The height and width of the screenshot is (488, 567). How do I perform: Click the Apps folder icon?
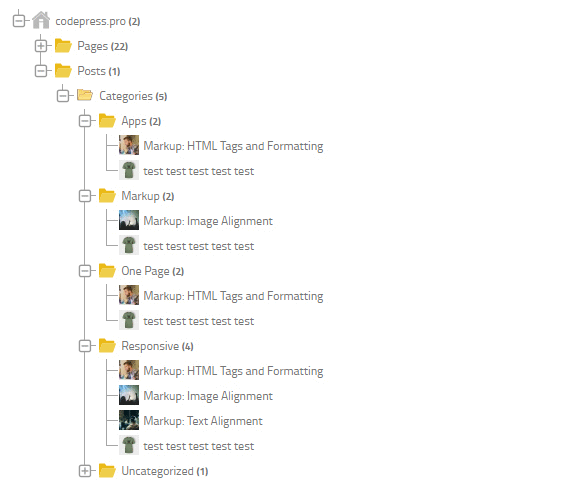[107, 121]
